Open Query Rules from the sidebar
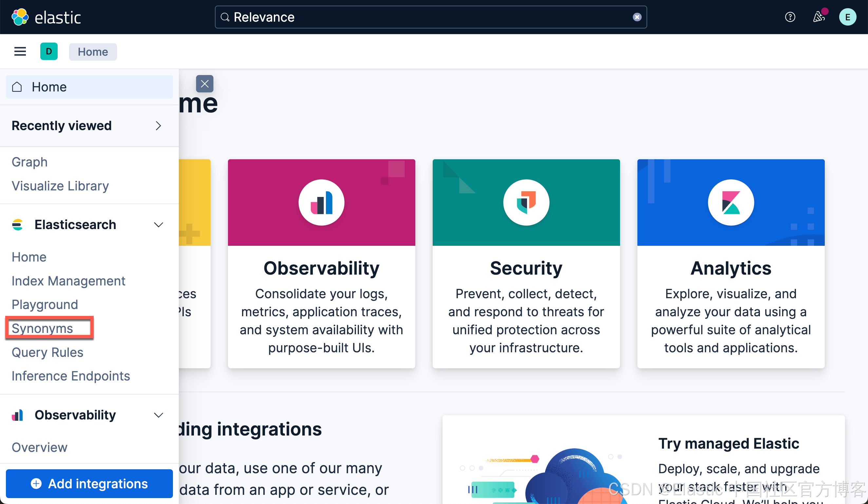868x504 pixels. click(47, 352)
